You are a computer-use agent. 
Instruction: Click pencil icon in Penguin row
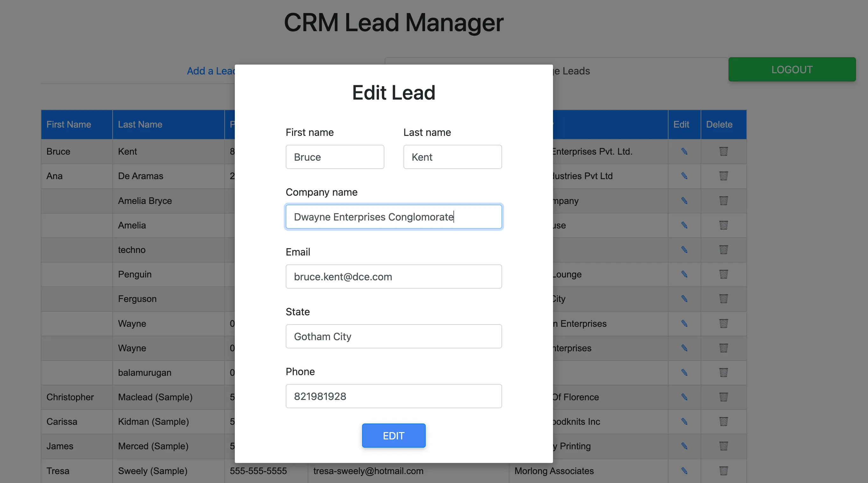684,274
